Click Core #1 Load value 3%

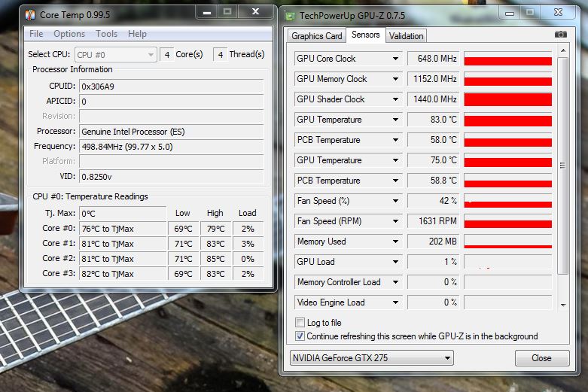pyautogui.click(x=248, y=244)
